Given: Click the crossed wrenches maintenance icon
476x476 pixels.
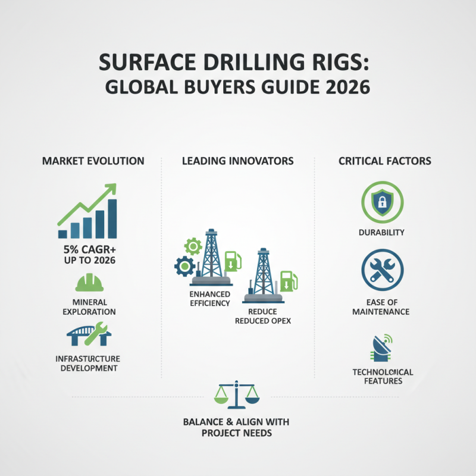Looking at the screenshot, I should 383,270.
